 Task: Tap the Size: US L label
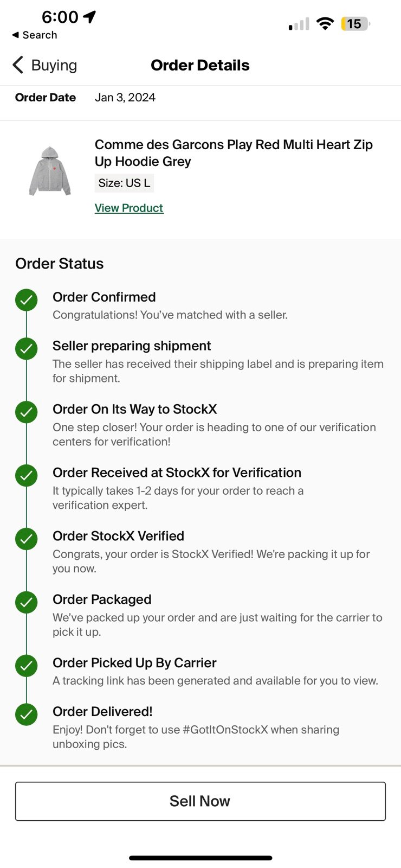pyautogui.click(x=124, y=183)
